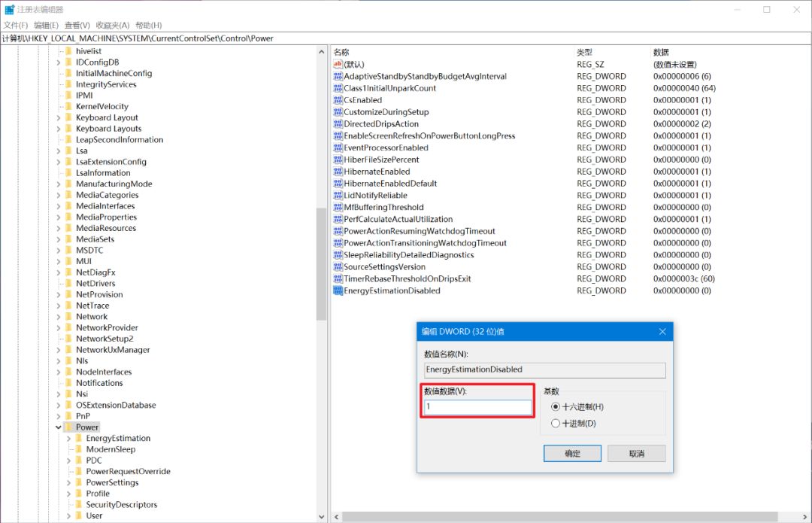The height and width of the screenshot is (523, 812).
Task: Collapse the Power tree node
Action: [58, 427]
